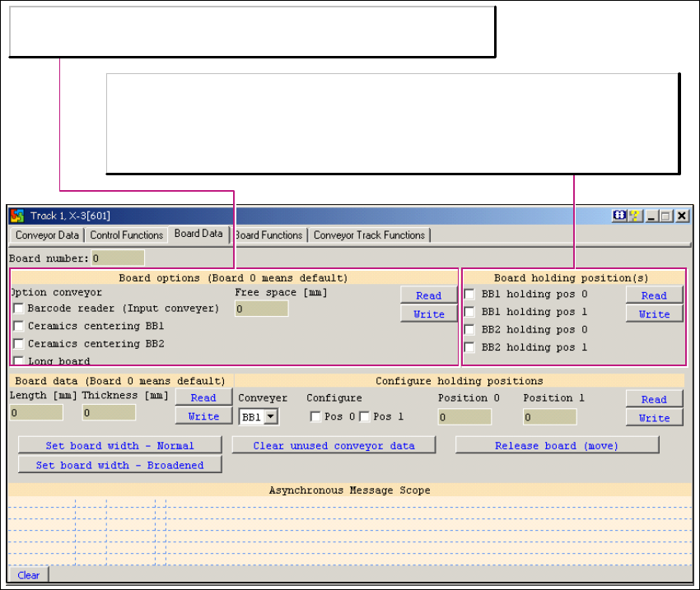Tick the BB2 holding pos 1 checkbox
Image resolution: width=700 pixels, height=590 pixels.
pyautogui.click(x=469, y=348)
